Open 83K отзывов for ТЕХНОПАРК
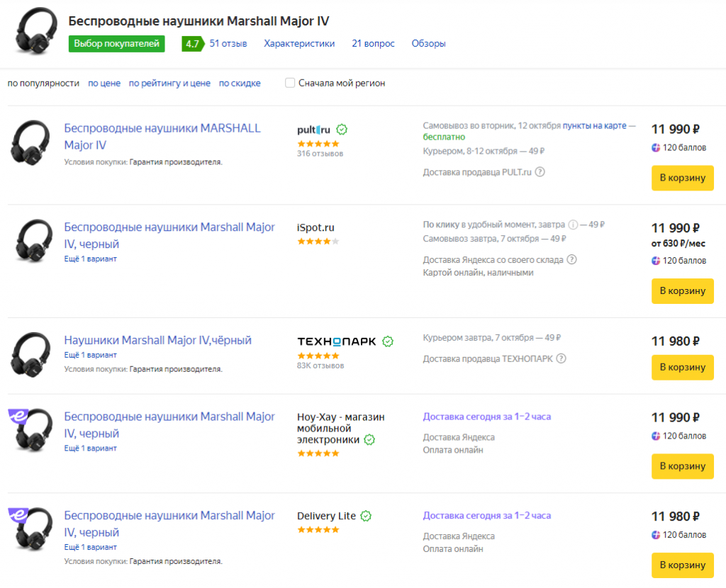This screenshot has width=726, height=588. (x=320, y=366)
